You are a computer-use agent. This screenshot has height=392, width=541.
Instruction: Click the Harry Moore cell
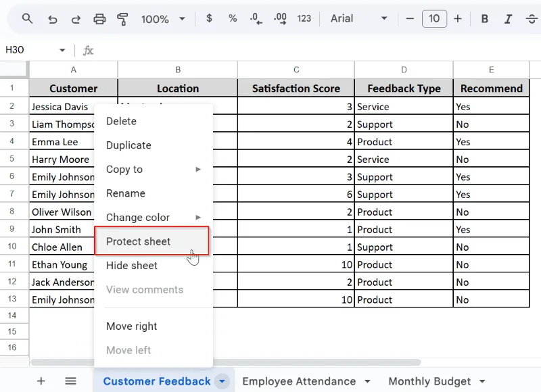coord(62,160)
